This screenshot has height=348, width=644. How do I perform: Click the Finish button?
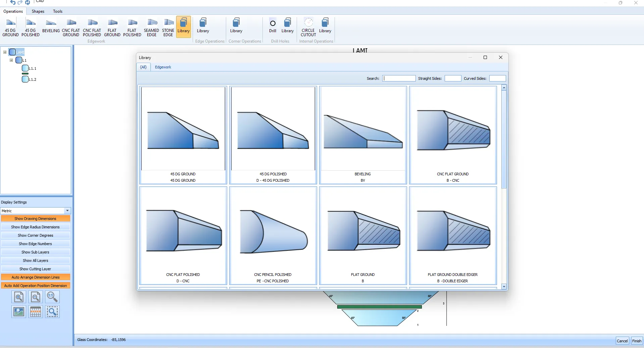(x=637, y=341)
